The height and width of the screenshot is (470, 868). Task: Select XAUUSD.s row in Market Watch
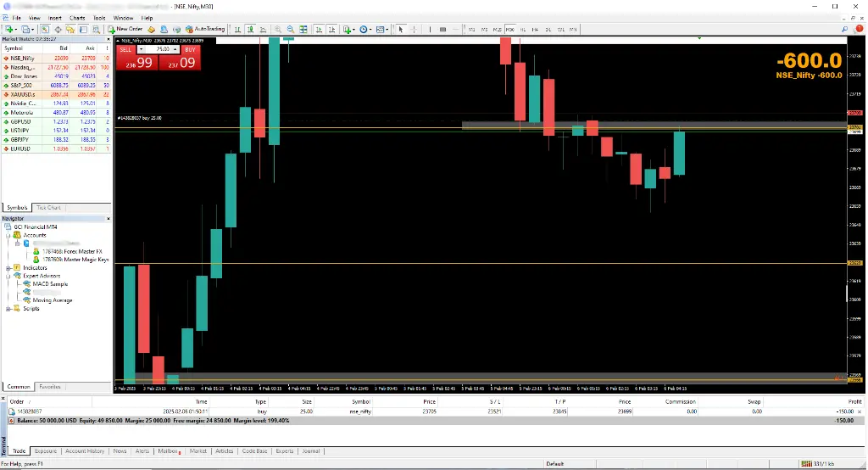(x=56, y=94)
